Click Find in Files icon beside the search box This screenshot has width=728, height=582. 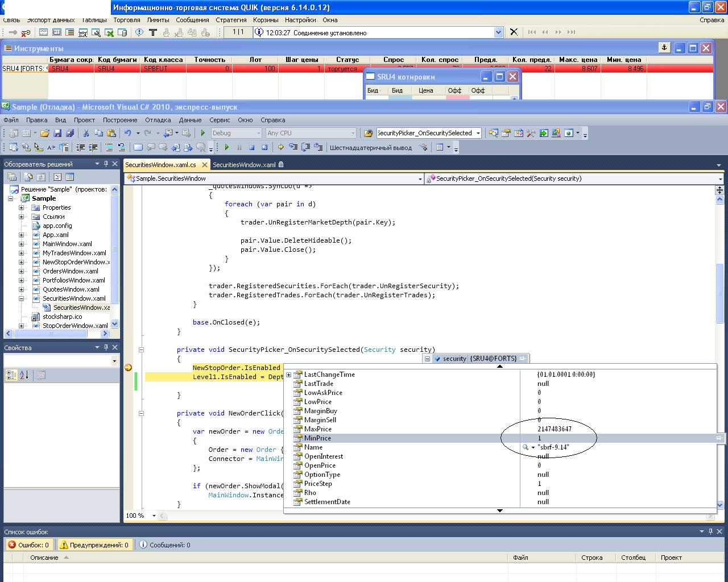click(368, 133)
